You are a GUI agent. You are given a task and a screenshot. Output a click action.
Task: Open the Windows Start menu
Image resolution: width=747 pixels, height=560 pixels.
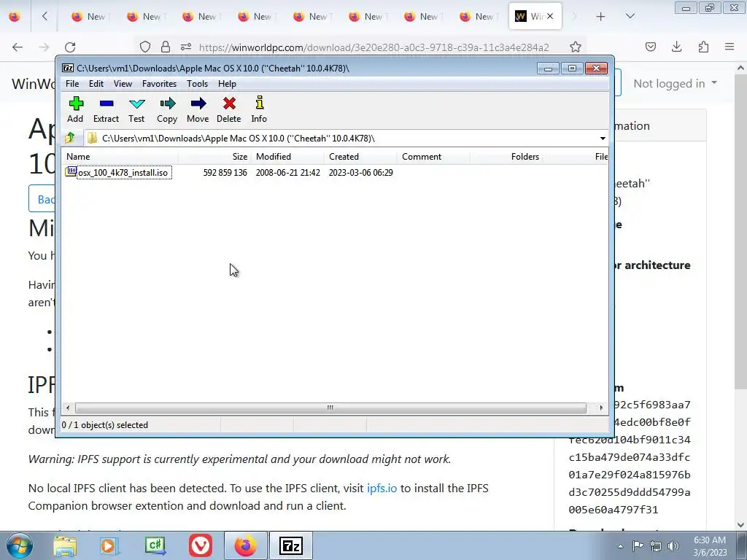coord(19,545)
